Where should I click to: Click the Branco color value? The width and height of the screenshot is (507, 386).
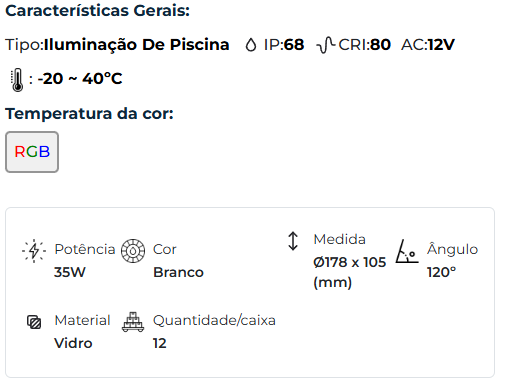pos(178,272)
